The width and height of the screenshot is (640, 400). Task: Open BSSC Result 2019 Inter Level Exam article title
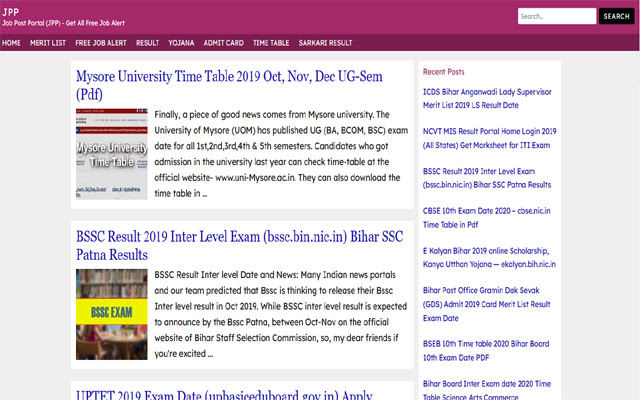[x=240, y=245]
